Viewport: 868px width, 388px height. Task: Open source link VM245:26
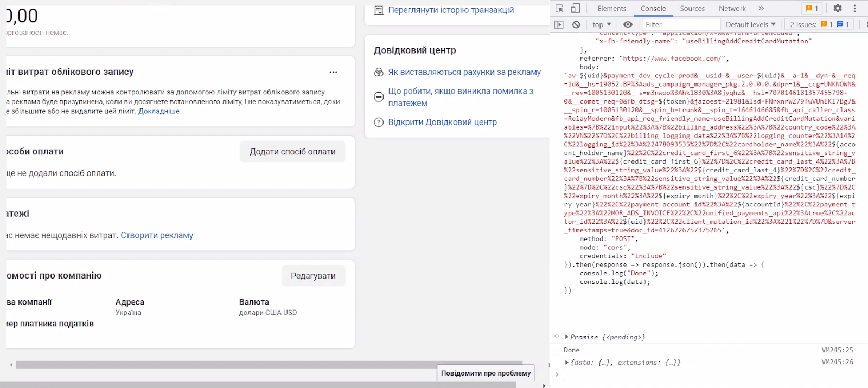(837, 362)
